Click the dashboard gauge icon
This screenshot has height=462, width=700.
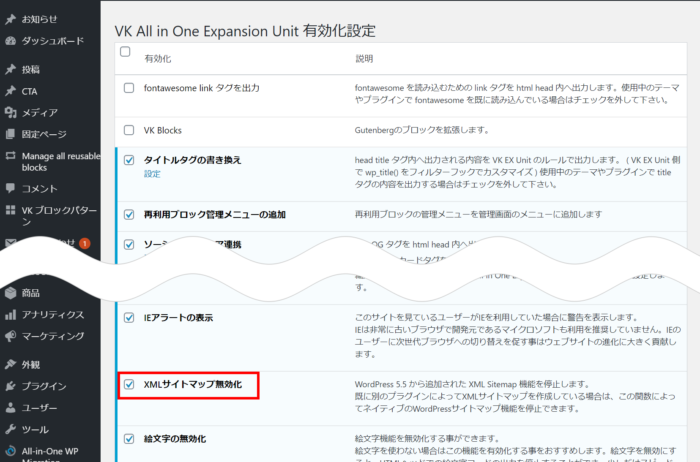pyautogui.click(x=10, y=41)
